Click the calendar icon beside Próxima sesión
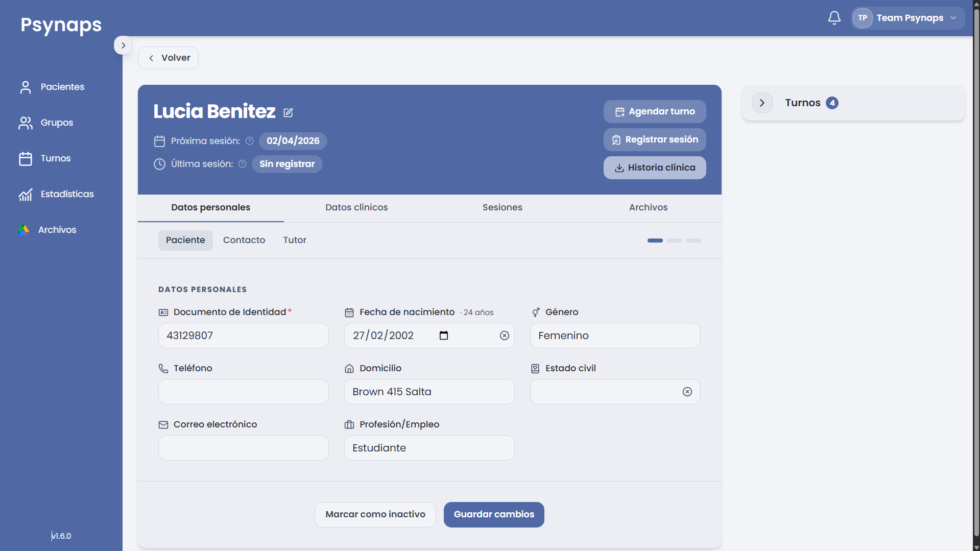This screenshot has width=980, height=551. [x=160, y=141]
